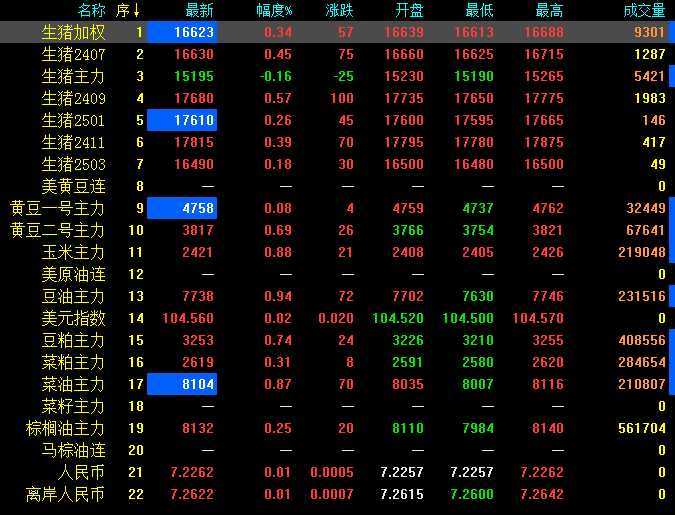Select the 玉米主力 row
Screen dimensions: 675x515
(x=338, y=252)
